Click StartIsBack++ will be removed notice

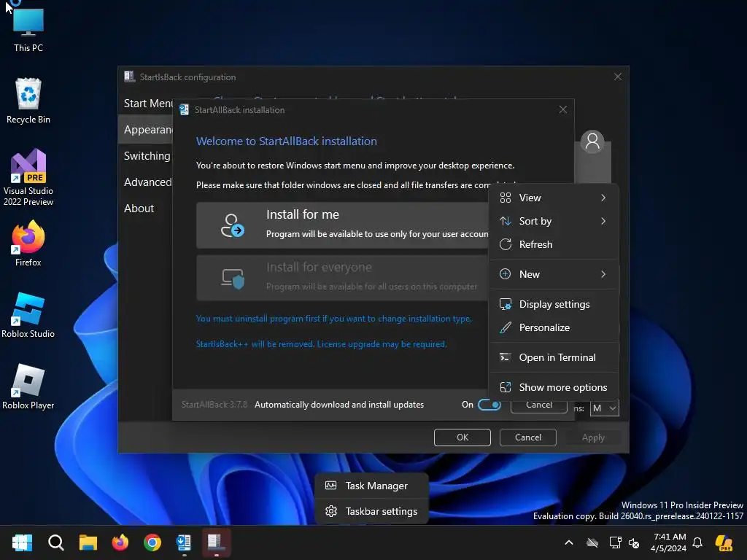[322, 344]
